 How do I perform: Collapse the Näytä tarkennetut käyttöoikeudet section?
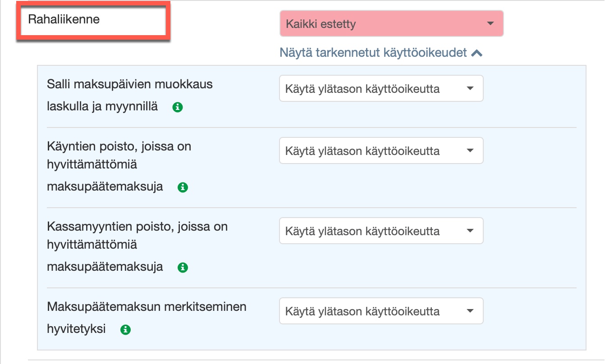(x=373, y=53)
